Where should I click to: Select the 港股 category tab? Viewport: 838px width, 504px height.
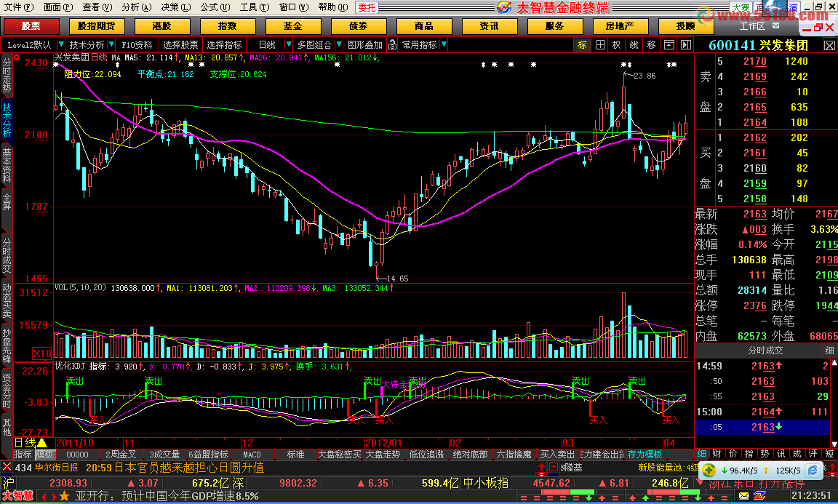[161, 25]
